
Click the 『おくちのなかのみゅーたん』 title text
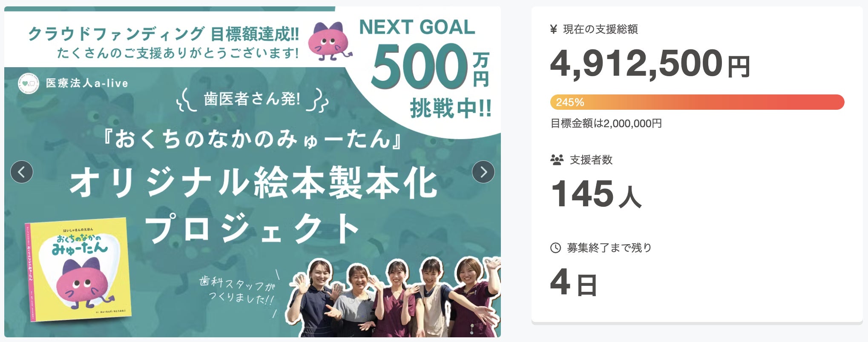click(x=253, y=139)
